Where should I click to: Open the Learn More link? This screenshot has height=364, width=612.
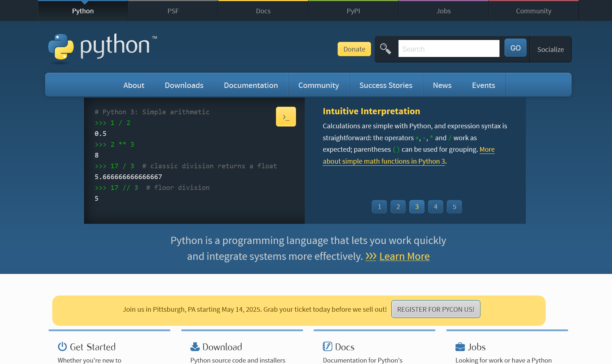[x=404, y=256]
